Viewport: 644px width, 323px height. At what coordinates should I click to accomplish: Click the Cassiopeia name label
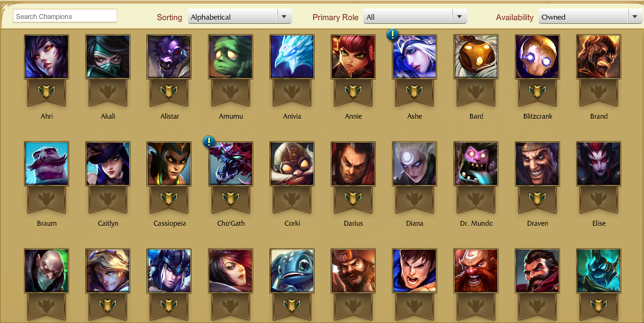pos(169,224)
